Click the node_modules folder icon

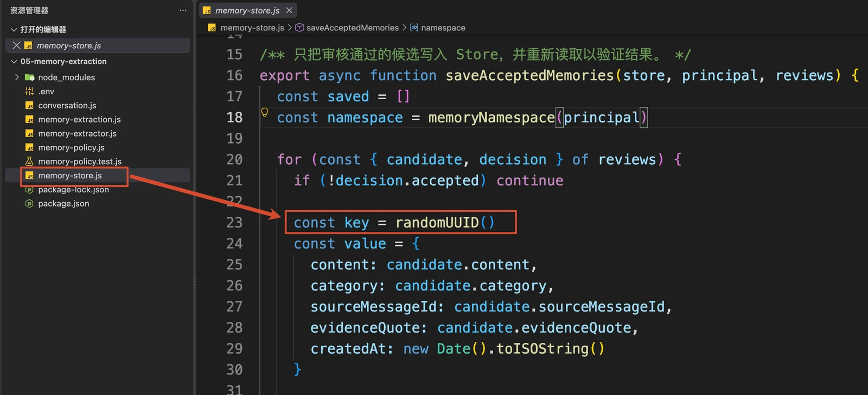click(29, 77)
